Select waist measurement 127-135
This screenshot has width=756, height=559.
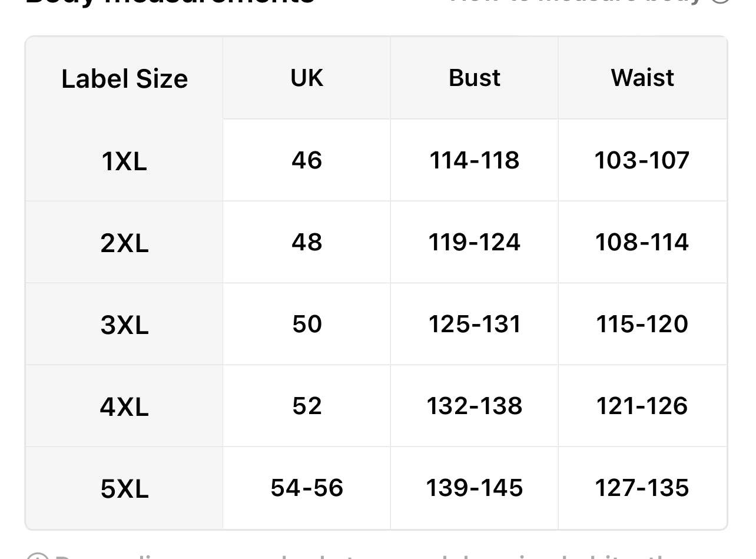[x=642, y=488]
